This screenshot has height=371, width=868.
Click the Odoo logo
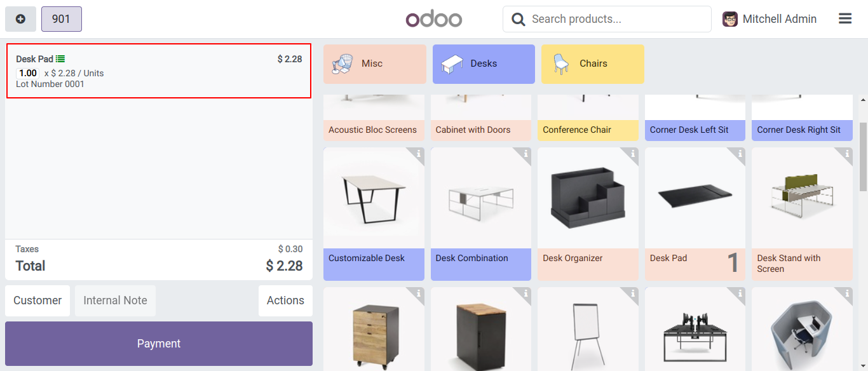[x=434, y=19]
